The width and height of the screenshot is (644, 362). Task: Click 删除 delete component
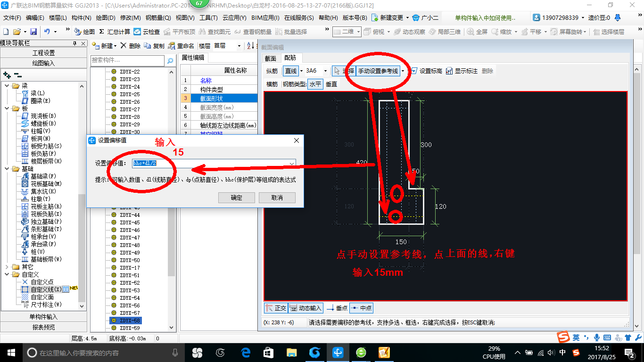tap(131, 46)
